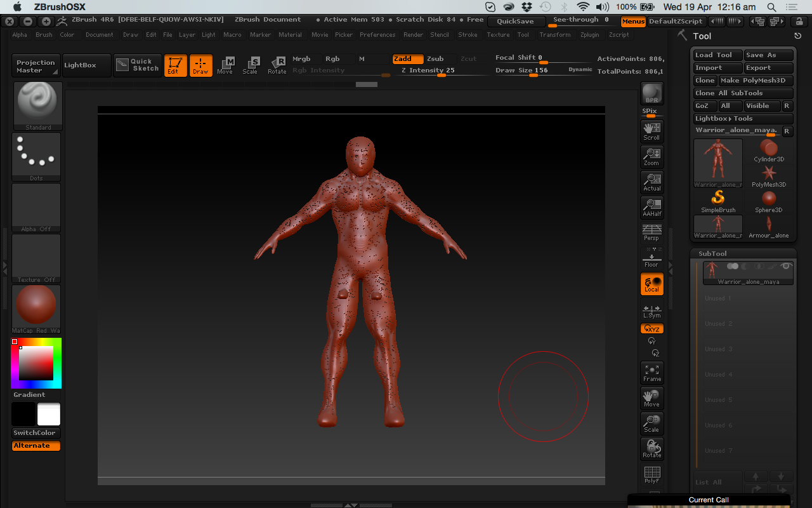Collapse the SubTool section header
The image size is (812, 508).
click(x=742, y=253)
